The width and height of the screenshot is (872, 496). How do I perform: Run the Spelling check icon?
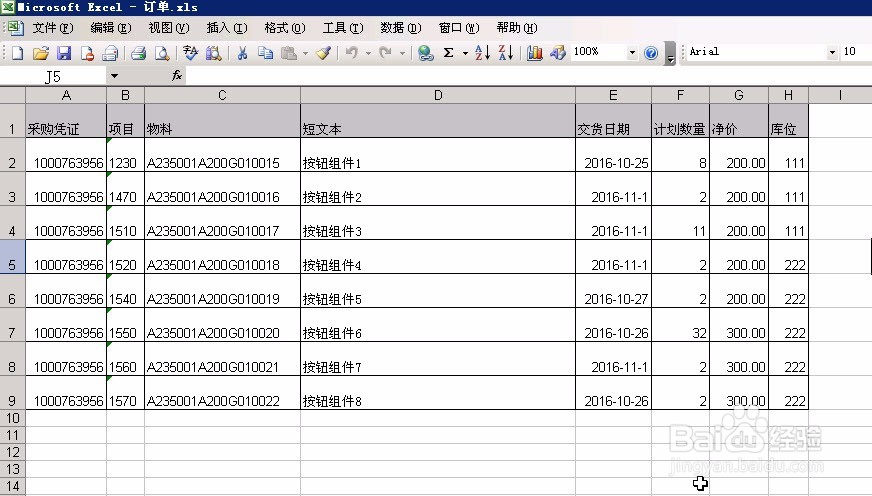190,53
